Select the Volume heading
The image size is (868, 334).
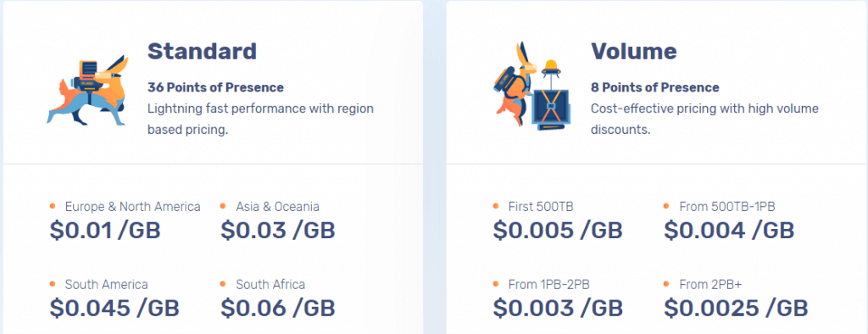634,51
